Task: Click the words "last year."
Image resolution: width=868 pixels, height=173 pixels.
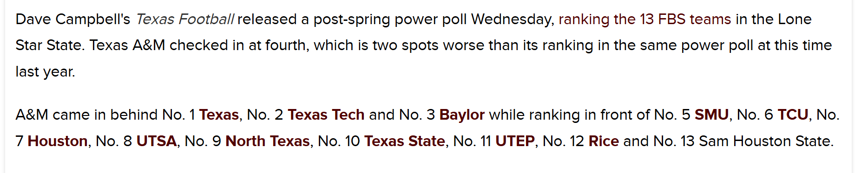Action: pos(45,72)
